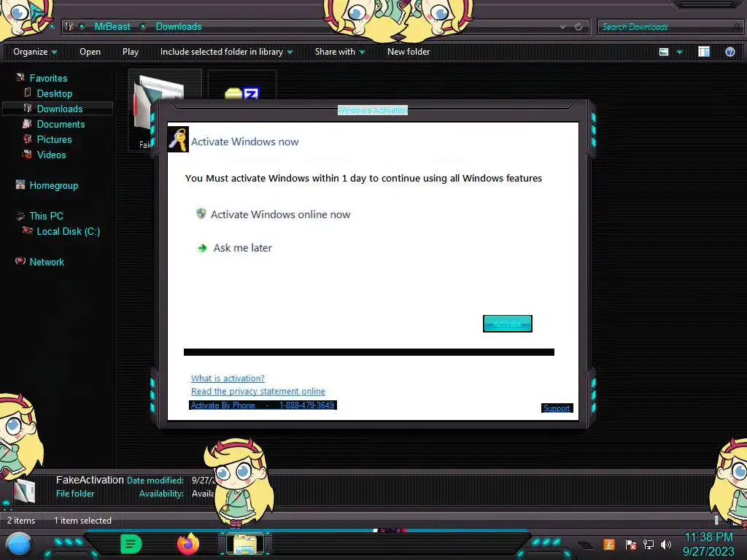The image size is (747, 560).
Task: Click the Windows Activation title text
Action: click(373, 110)
